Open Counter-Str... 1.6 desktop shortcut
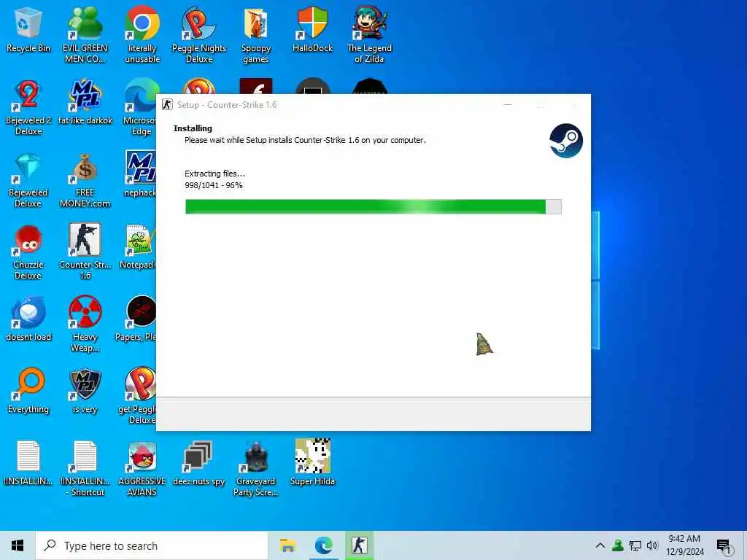Image resolution: width=747 pixels, height=560 pixels. (x=85, y=252)
